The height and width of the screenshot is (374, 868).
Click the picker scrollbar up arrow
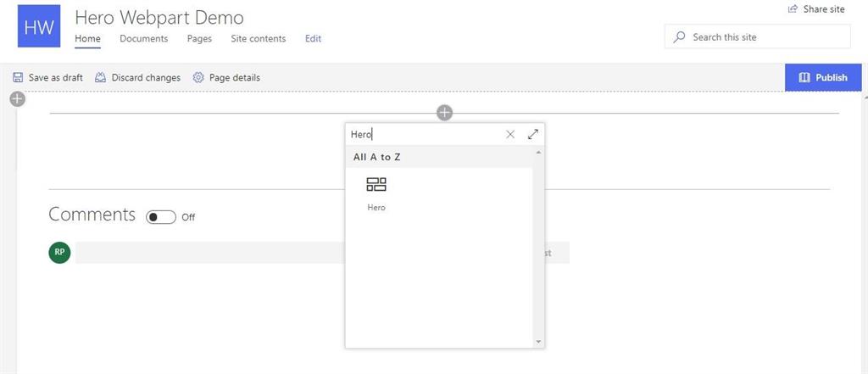(538, 152)
